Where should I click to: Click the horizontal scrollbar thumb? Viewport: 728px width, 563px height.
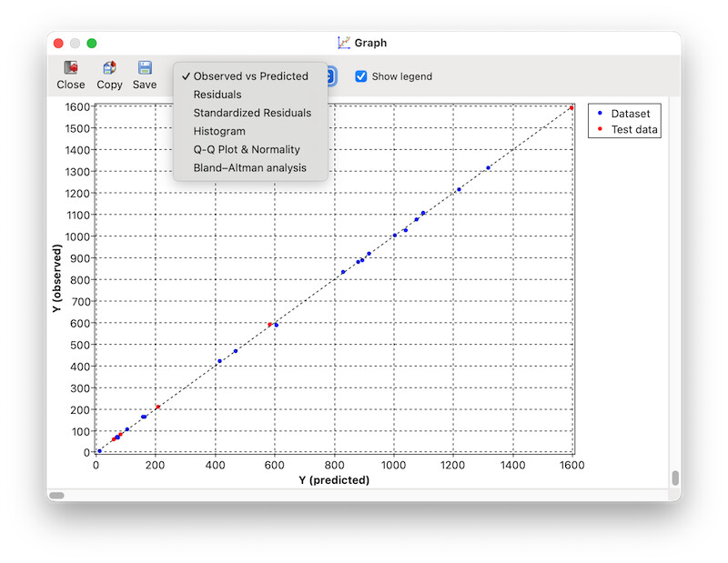pyautogui.click(x=56, y=495)
